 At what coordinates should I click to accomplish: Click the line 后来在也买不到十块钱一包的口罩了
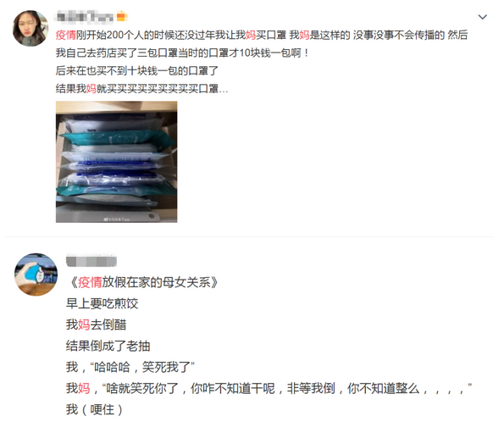click(137, 70)
